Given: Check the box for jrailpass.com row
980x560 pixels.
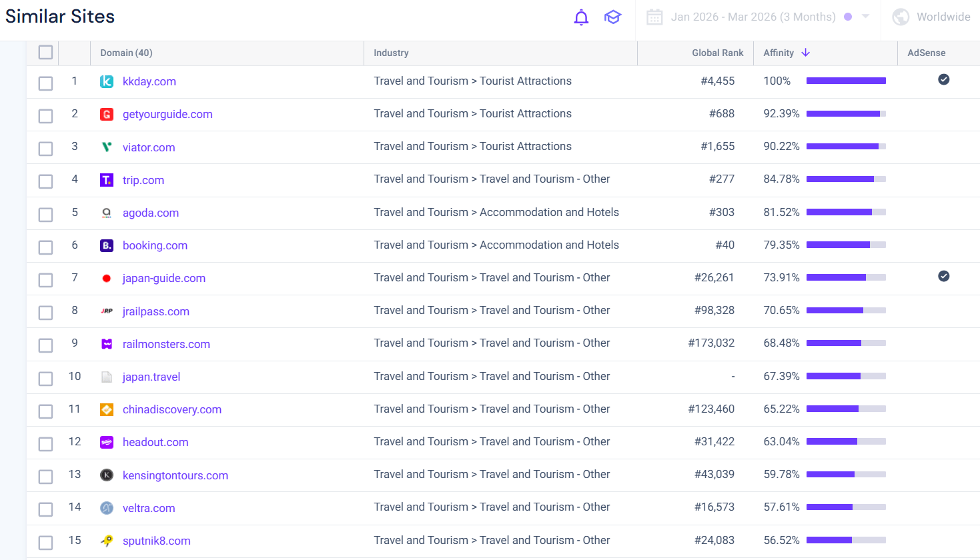Looking at the screenshot, I should click(x=45, y=313).
